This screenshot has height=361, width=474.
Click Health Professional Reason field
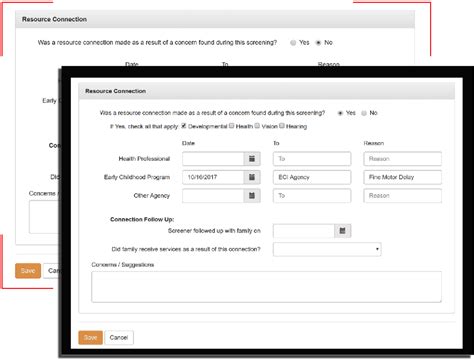(403, 159)
